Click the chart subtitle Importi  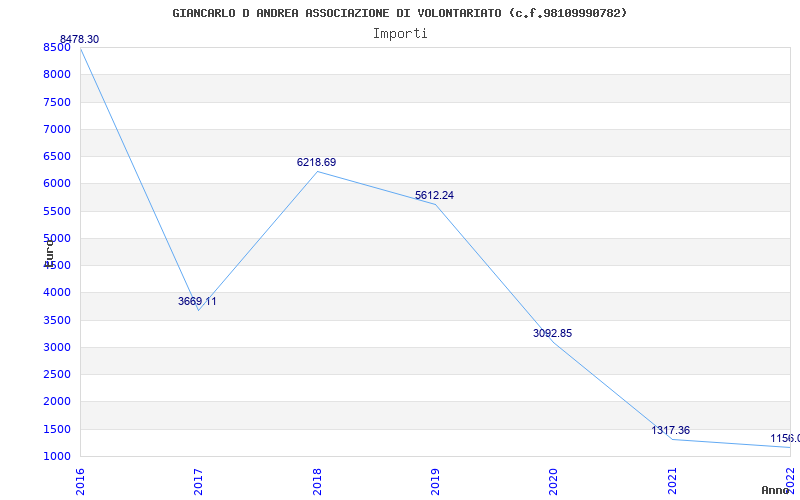400,34
